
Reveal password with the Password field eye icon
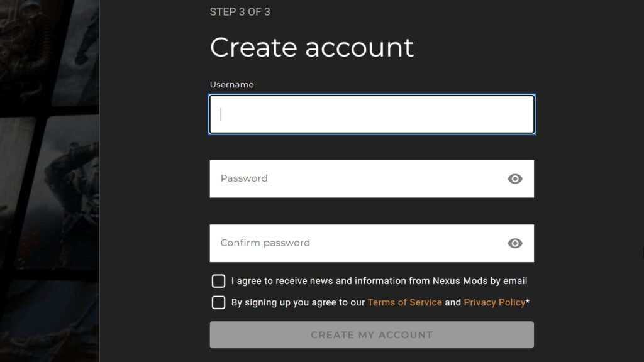(515, 179)
